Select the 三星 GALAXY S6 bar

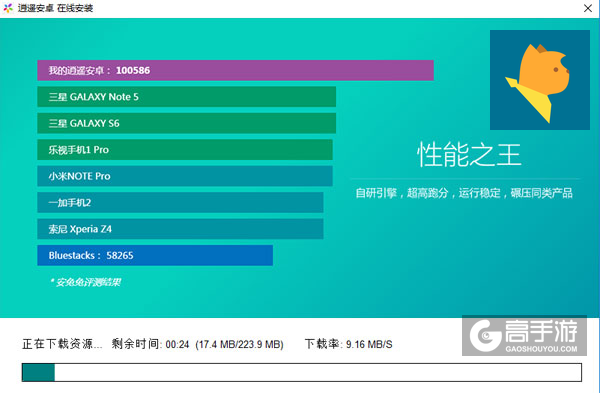pos(186,123)
